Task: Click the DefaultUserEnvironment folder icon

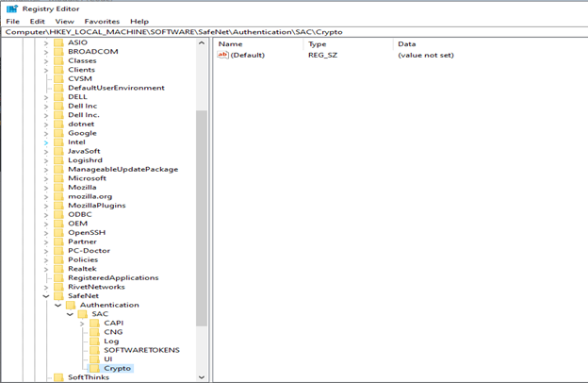Action: click(x=58, y=88)
